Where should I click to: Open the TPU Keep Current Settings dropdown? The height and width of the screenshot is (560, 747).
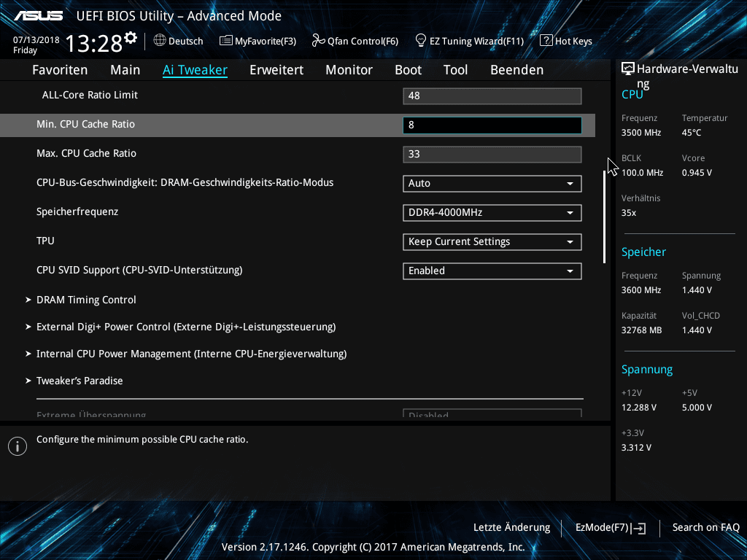point(492,242)
